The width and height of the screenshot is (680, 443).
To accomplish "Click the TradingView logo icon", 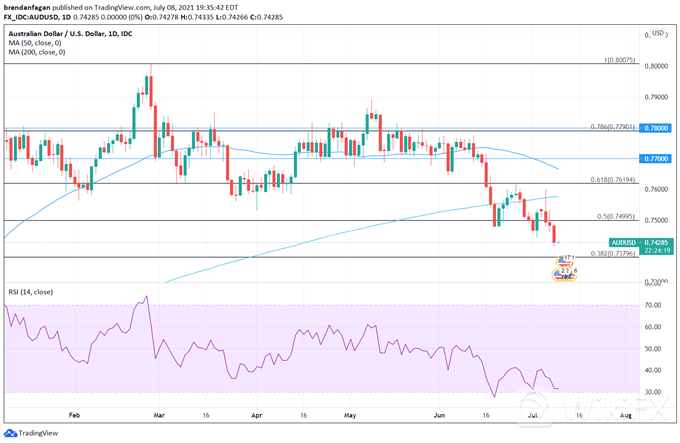I will pyautogui.click(x=12, y=433).
